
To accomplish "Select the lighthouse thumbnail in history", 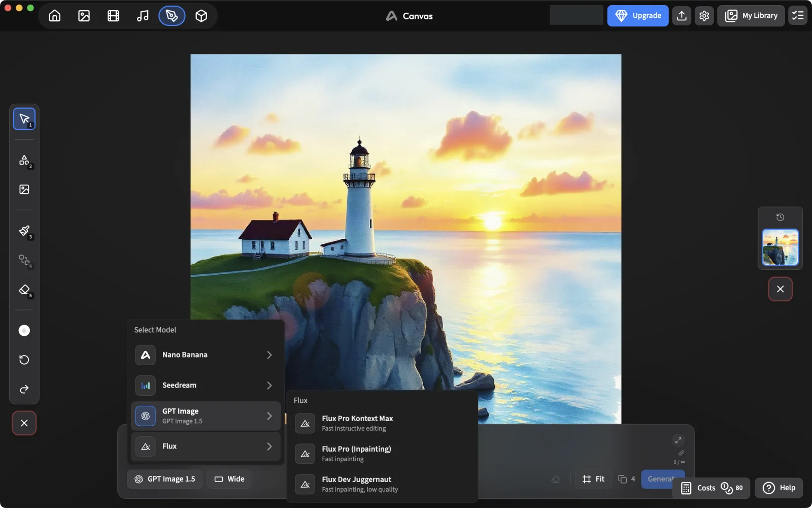I will point(781,247).
